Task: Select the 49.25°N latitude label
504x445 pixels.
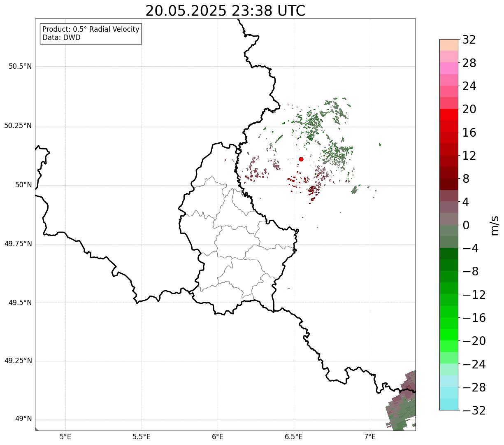Action: click(18, 361)
